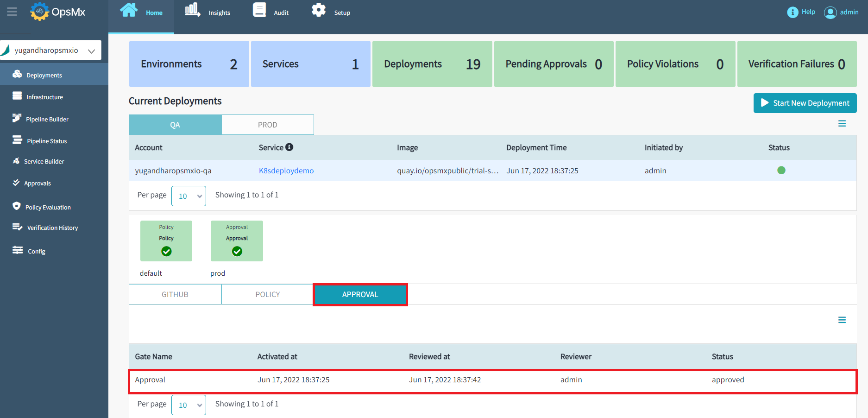Open the admin user profile icon
The height and width of the screenshot is (418, 868).
(830, 13)
